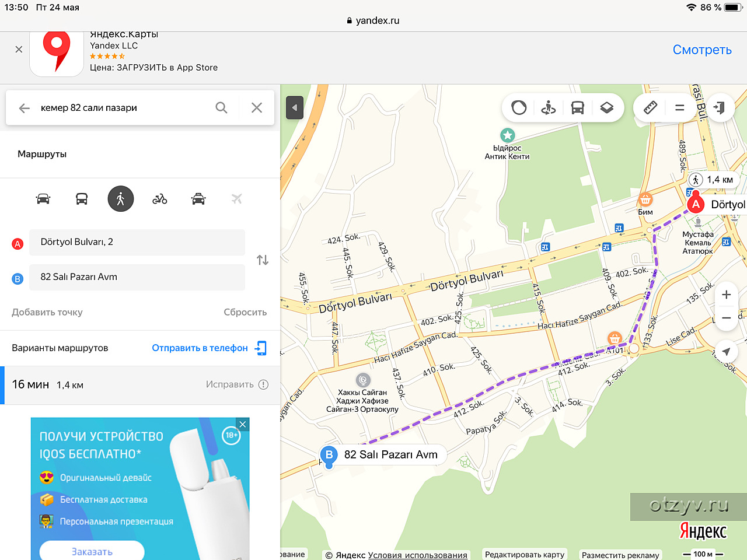
Task: Swap start and destination points
Action: tap(263, 260)
